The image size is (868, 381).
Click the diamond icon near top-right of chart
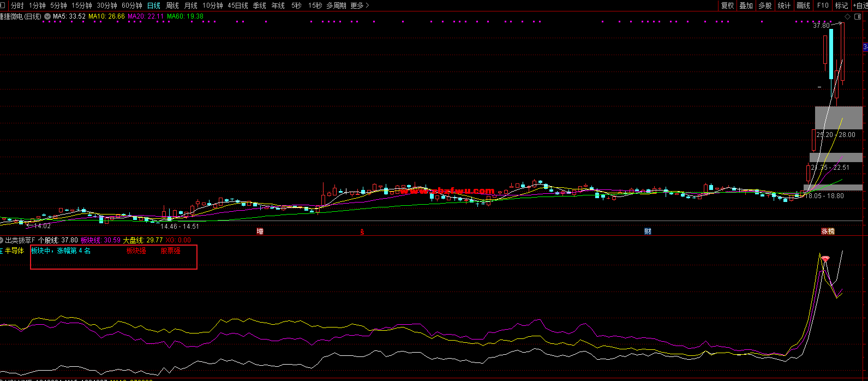[848, 17]
